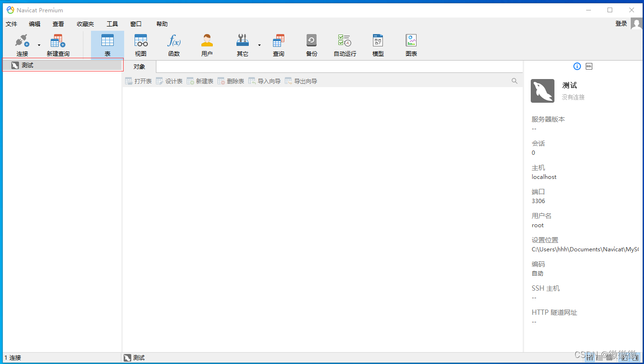644x364 pixels.
Task: Click the search magnifier in object toolbar
Action: (515, 81)
